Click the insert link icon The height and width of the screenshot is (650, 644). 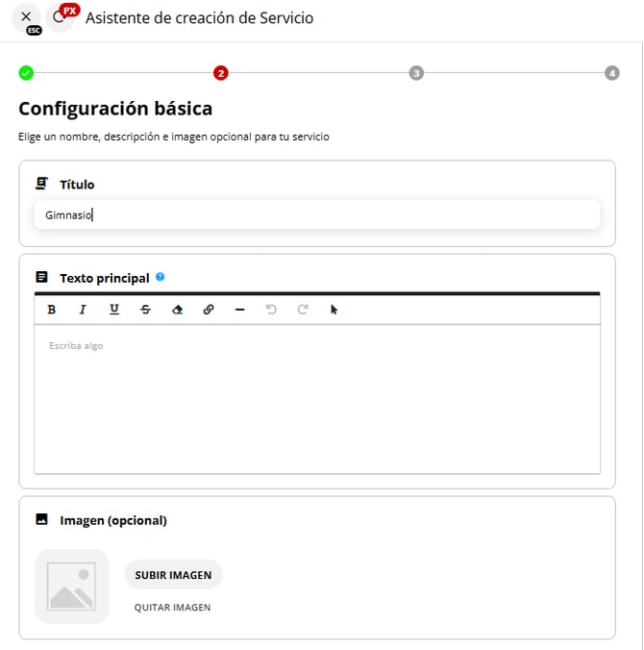209,310
